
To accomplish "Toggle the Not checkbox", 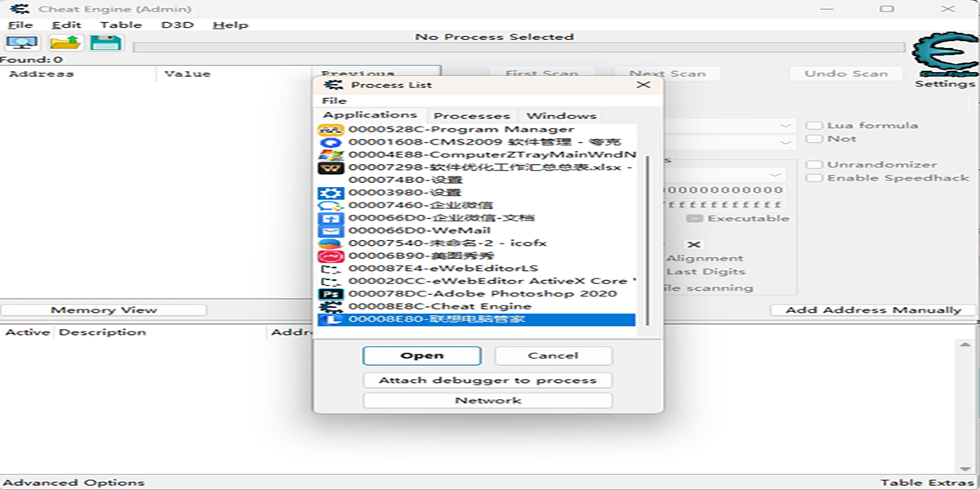I will tap(814, 139).
